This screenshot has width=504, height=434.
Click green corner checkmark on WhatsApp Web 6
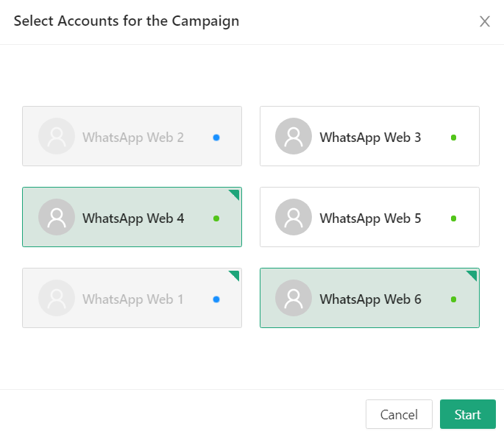click(472, 274)
